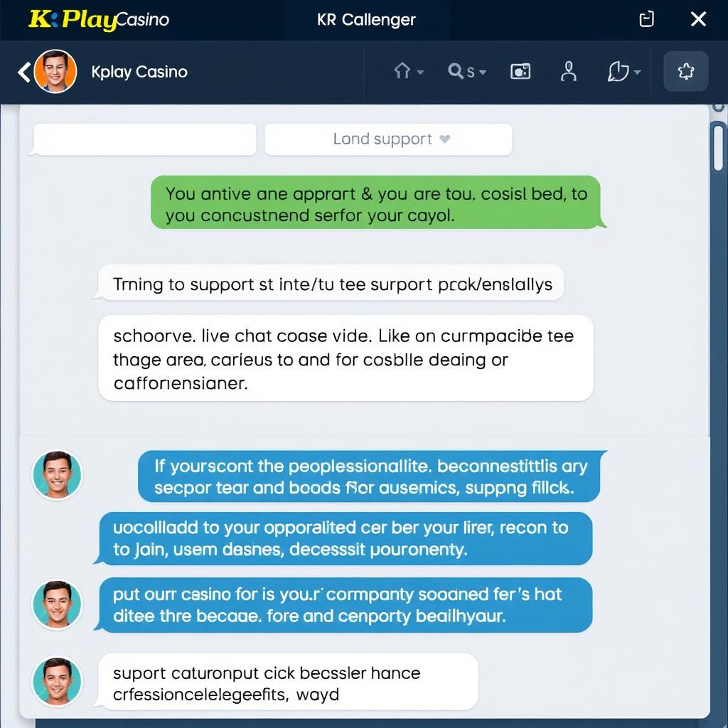Click the chat scrollbar thumb on right
This screenshot has width=728, height=728.
coord(718,146)
